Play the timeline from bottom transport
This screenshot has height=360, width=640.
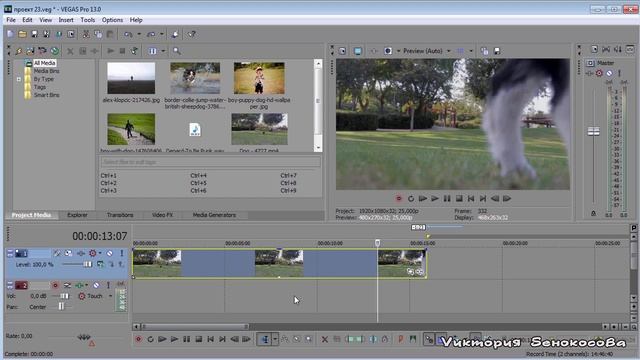point(174,339)
